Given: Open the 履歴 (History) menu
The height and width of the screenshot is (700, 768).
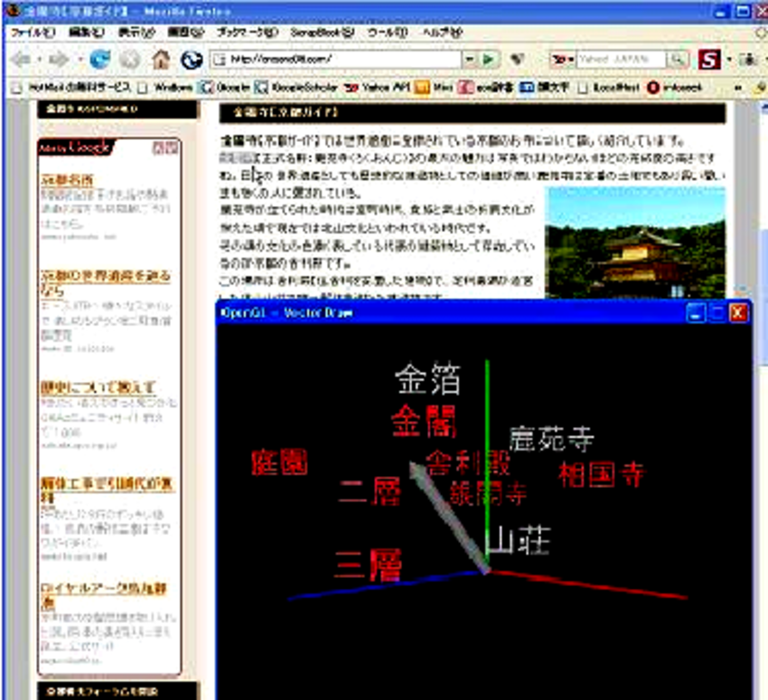Looking at the screenshot, I should pos(185,33).
